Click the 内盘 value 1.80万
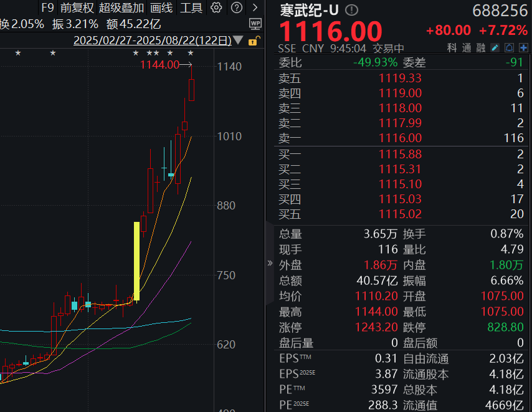Image resolution: width=532 pixels, height=412 pixels. 506,265
